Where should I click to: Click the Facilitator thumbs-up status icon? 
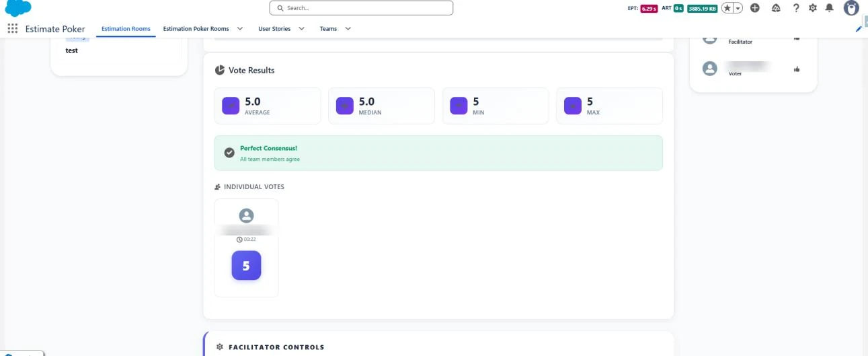pos(797,38)
